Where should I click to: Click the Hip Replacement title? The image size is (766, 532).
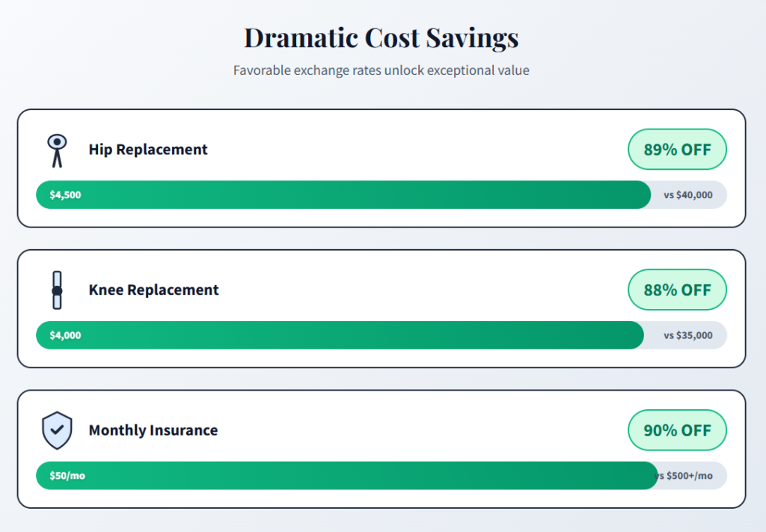coord(148,150)
